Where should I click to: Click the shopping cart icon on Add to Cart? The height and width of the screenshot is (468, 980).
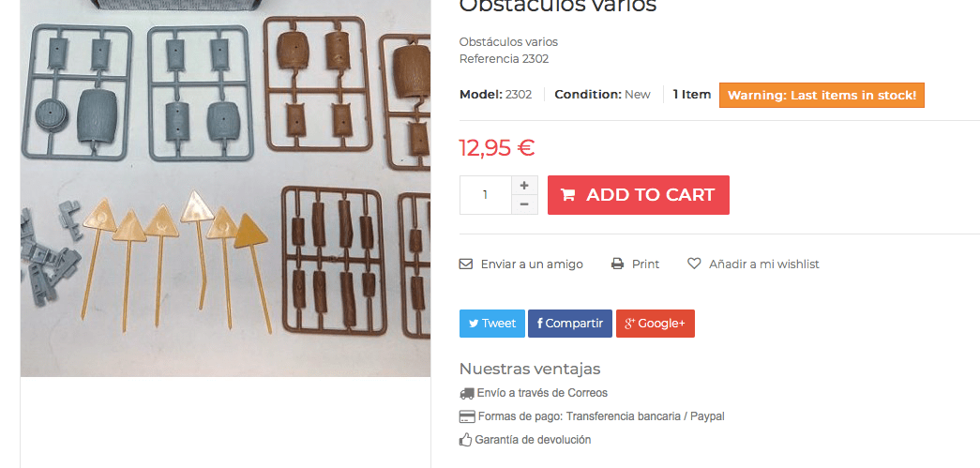point(567,195)
